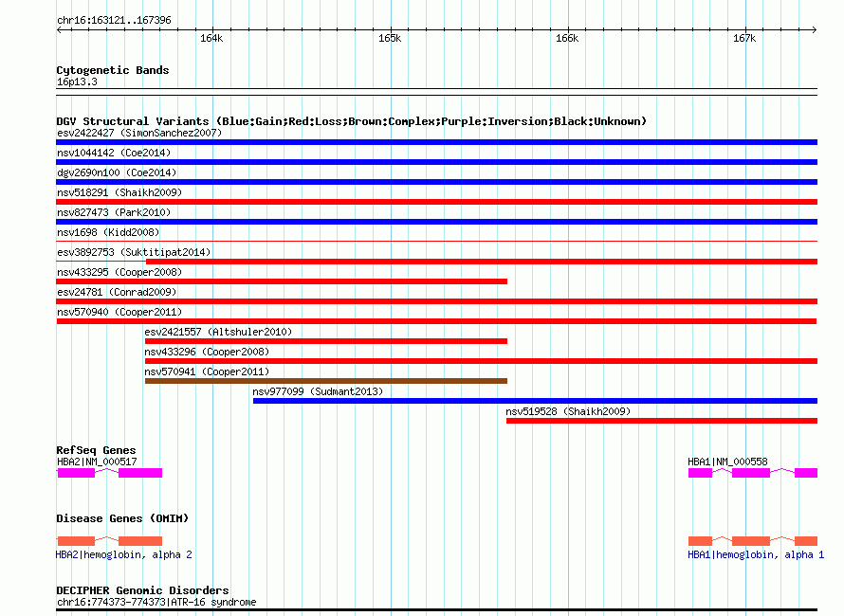
Task: Open the nsv518291 (Shaikh2009) red loss bar
Action: (436, 202)
